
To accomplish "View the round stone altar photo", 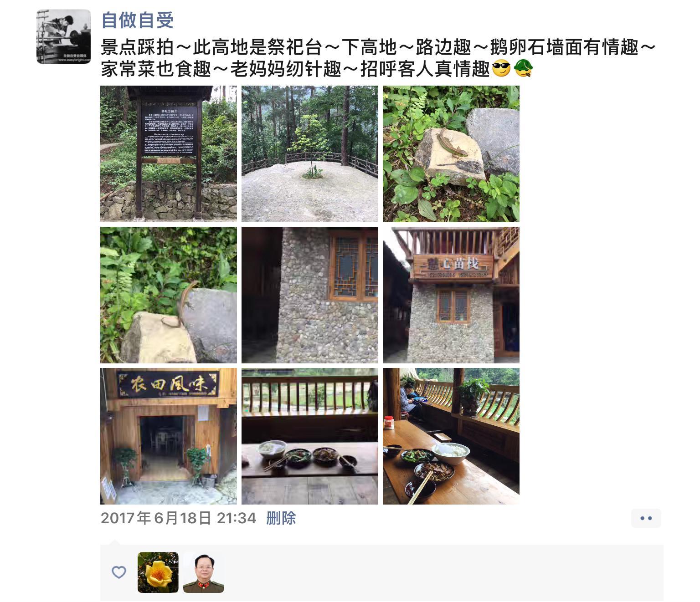I will tap(310, 154).
